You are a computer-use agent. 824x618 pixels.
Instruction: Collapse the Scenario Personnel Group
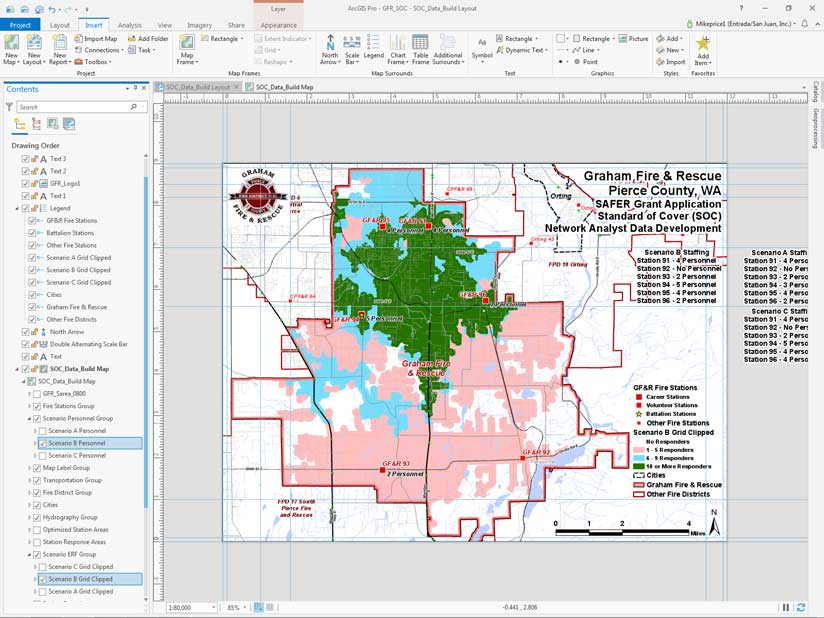coord(29,418)
